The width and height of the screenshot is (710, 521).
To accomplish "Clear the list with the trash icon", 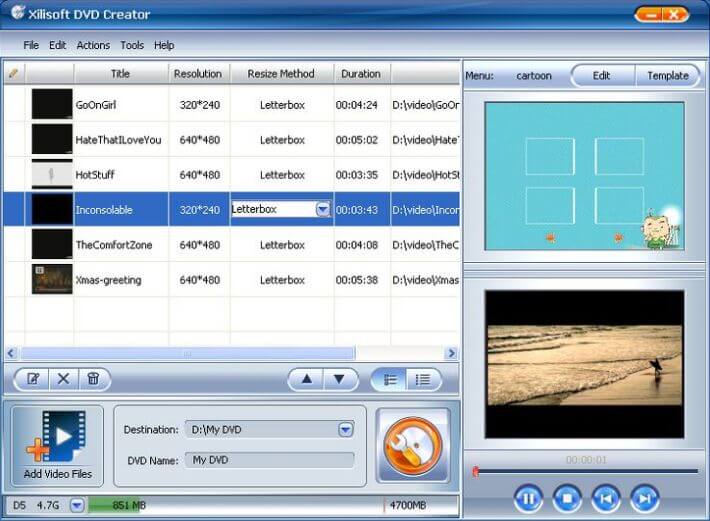I will pos(93,379).
